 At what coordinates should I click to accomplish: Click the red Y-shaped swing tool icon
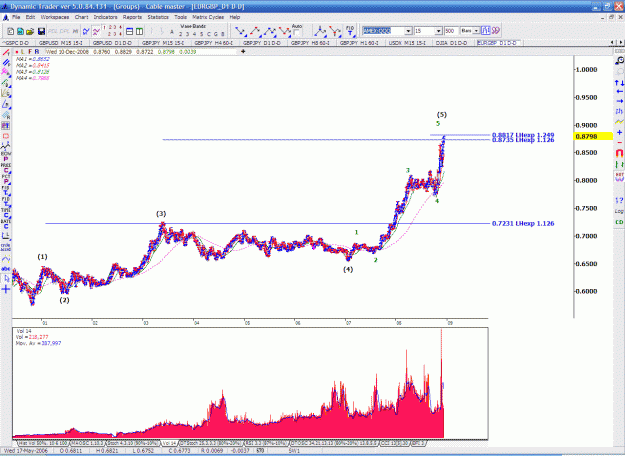click(335, 31)
